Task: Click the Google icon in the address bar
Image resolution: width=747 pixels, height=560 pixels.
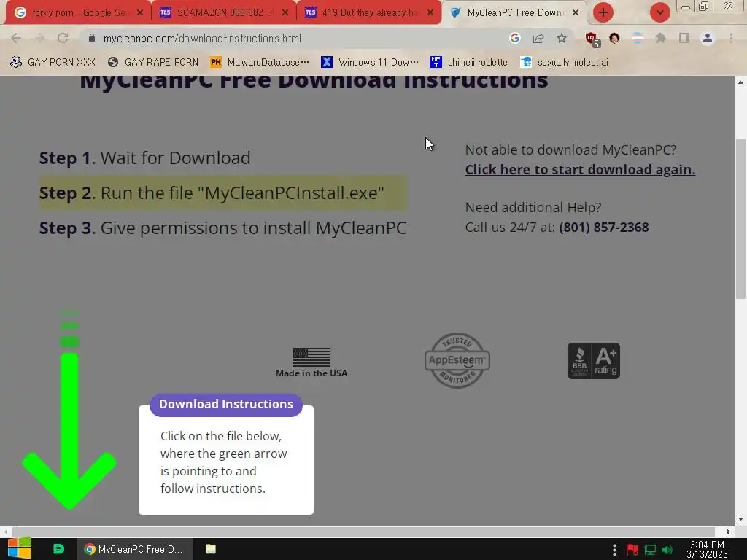Action: tap(514, 38)
